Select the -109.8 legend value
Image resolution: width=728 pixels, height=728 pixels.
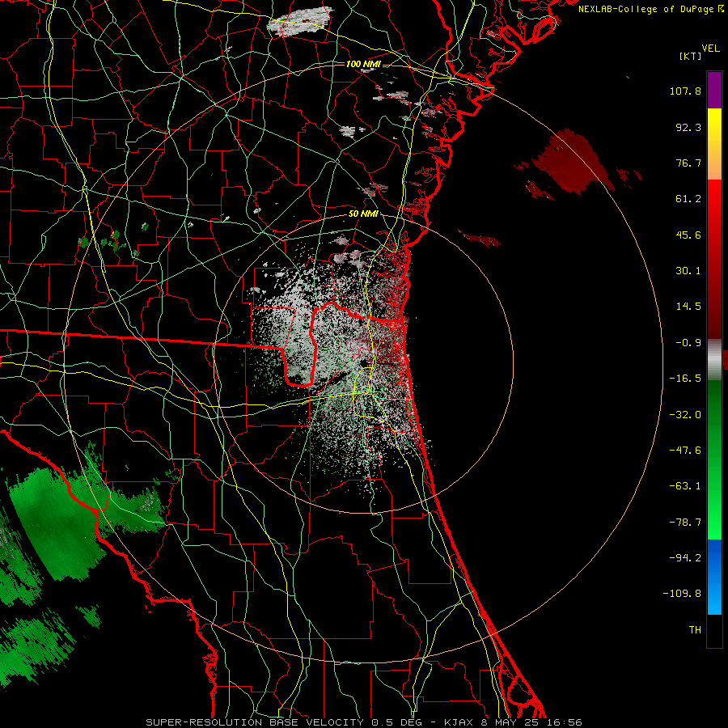pyautogui.click(x=683, y=594)
